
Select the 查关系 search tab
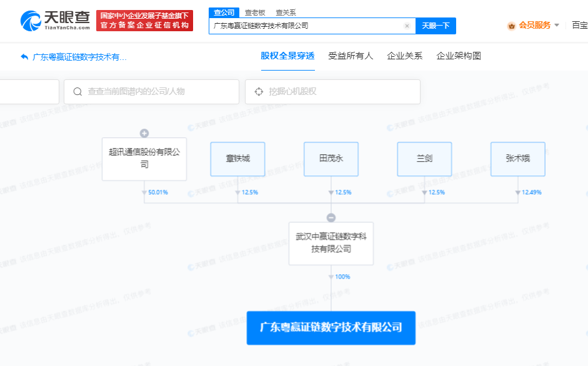point(286,12)
